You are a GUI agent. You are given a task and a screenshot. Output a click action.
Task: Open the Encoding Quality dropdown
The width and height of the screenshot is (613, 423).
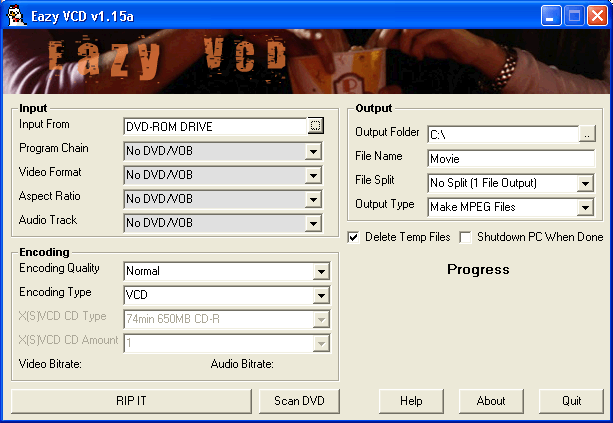(x=321, y=271)
